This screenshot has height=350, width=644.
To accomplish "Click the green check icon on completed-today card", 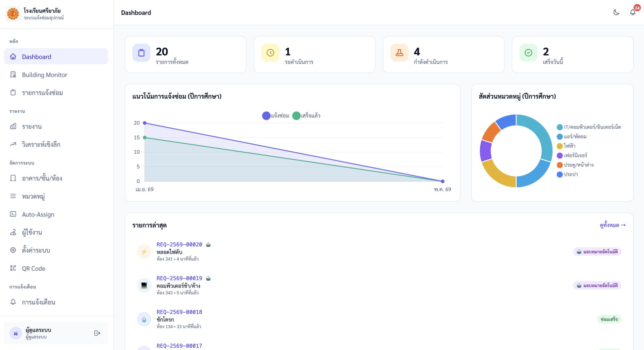I will [528, 53].
